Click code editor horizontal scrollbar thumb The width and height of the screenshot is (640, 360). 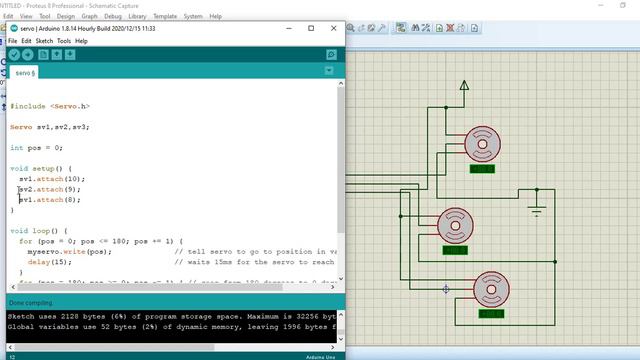[150, 287]
